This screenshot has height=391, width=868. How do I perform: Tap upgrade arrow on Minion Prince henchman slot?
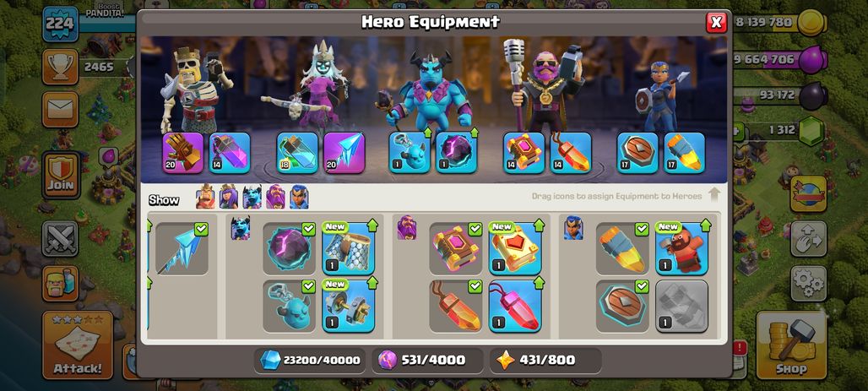click(426, 133)
